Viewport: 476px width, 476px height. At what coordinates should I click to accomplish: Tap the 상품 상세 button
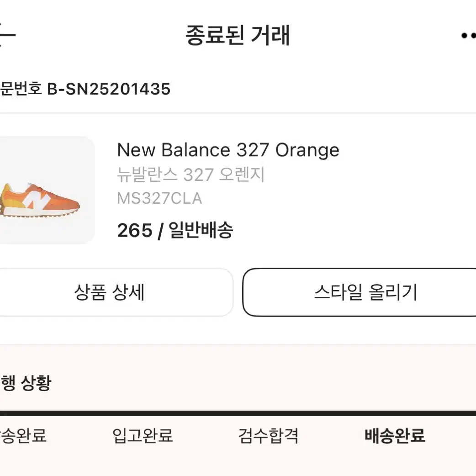tap(116, 292)
